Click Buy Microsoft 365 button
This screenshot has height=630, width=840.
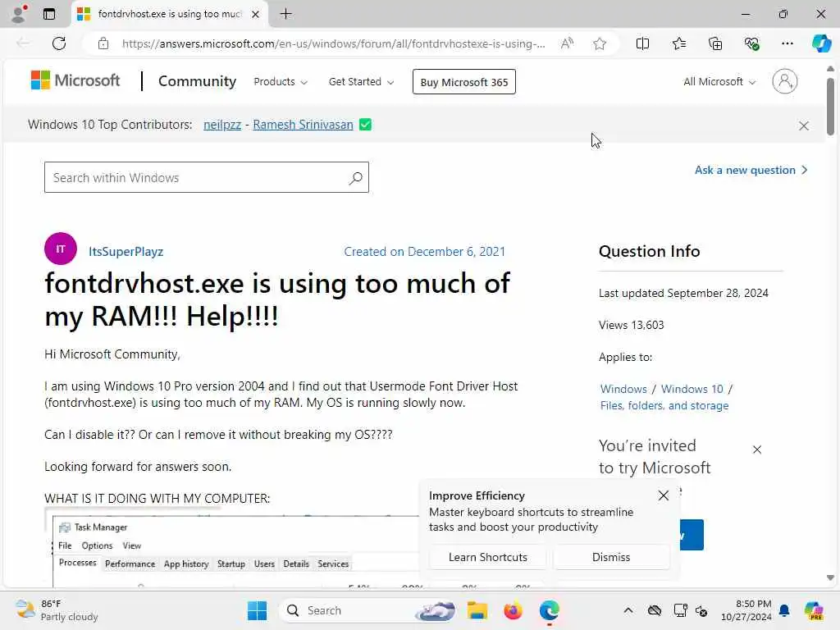[464, 82]
